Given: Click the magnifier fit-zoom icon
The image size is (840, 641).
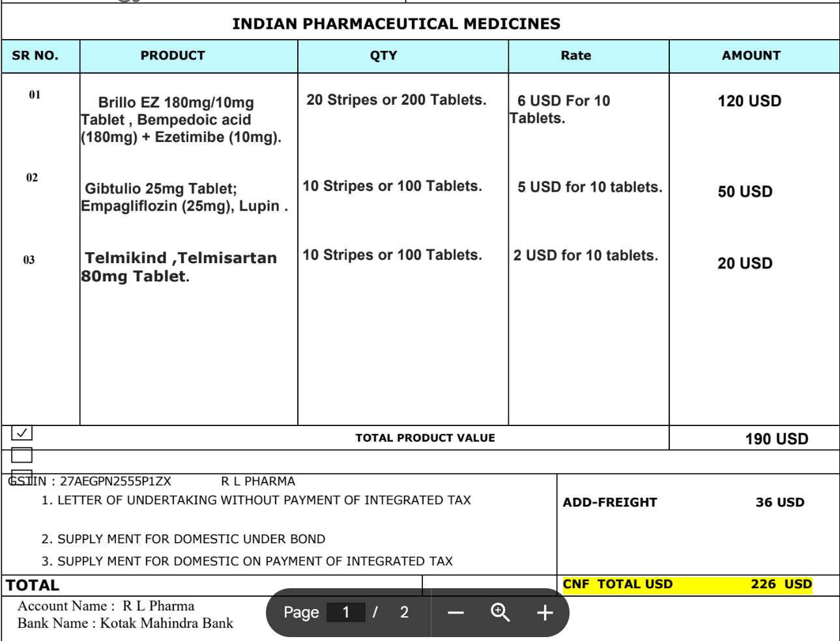Looking at the screenshot, I should click(500, 612).
